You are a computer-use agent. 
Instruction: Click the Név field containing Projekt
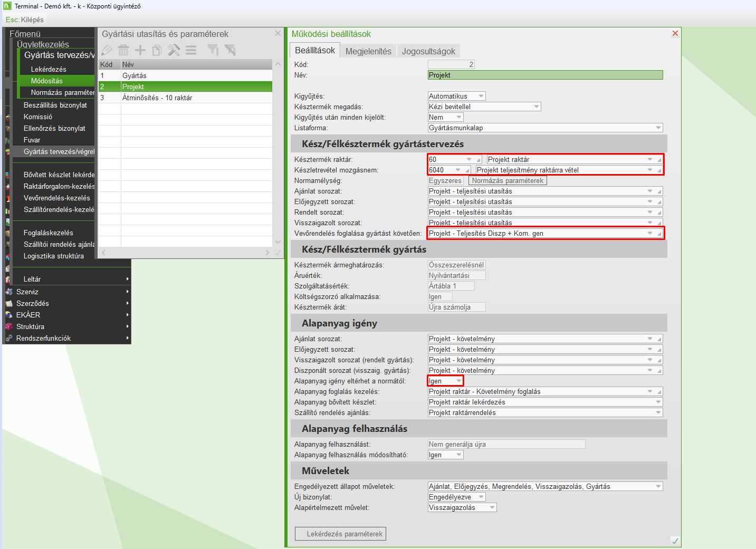[545, 75]
